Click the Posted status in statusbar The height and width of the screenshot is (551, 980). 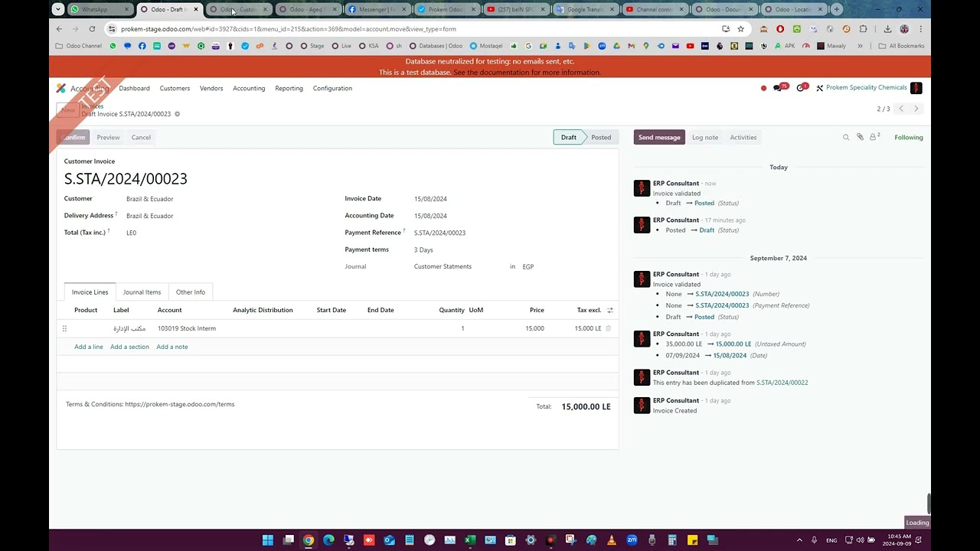pos(601,138)
